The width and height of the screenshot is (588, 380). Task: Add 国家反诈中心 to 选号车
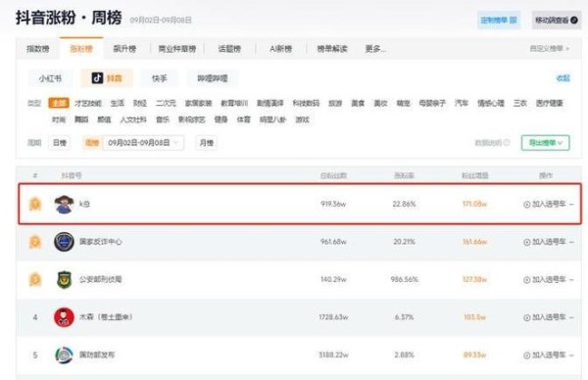(544, 242)
